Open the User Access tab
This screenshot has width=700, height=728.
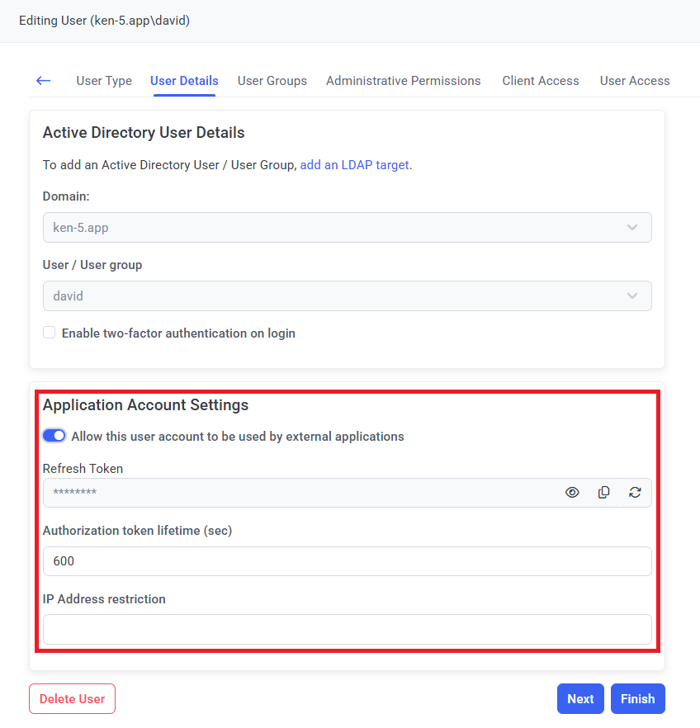point(635,81)
